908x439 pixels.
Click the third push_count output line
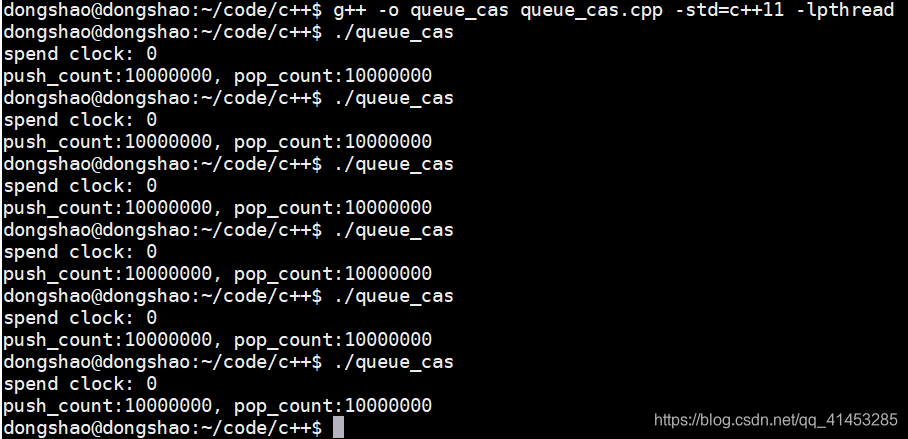[217, 208]
